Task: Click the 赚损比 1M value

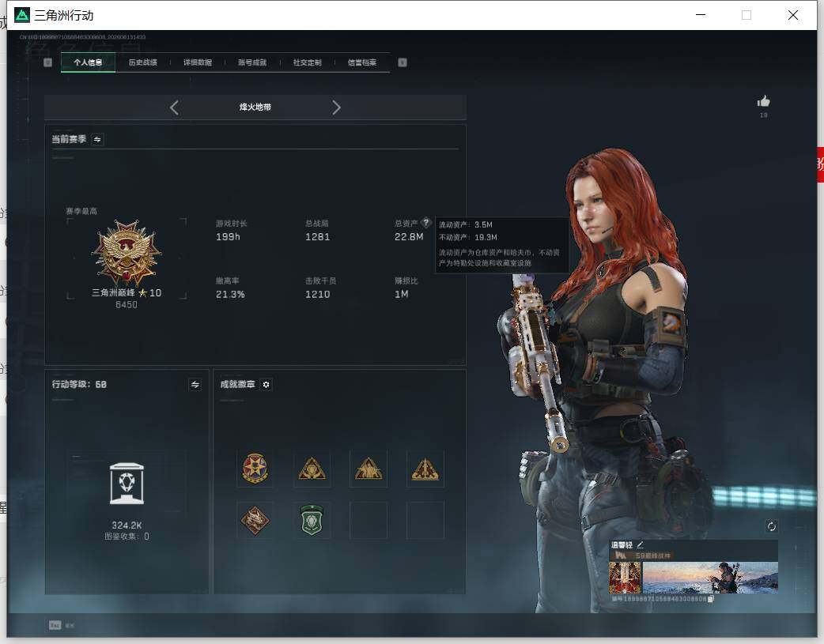Action: (402, 294)
